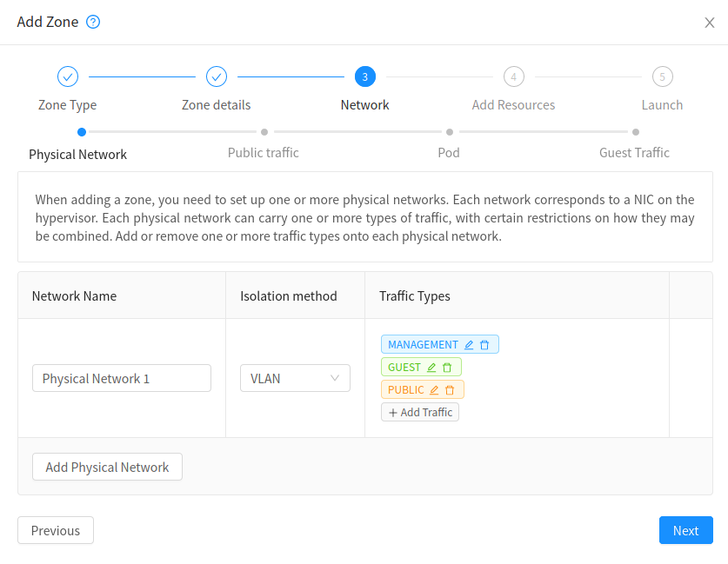
Task: Edit the PUBLIC traffic label via pencil icon
Action: [x=434, y=389]
